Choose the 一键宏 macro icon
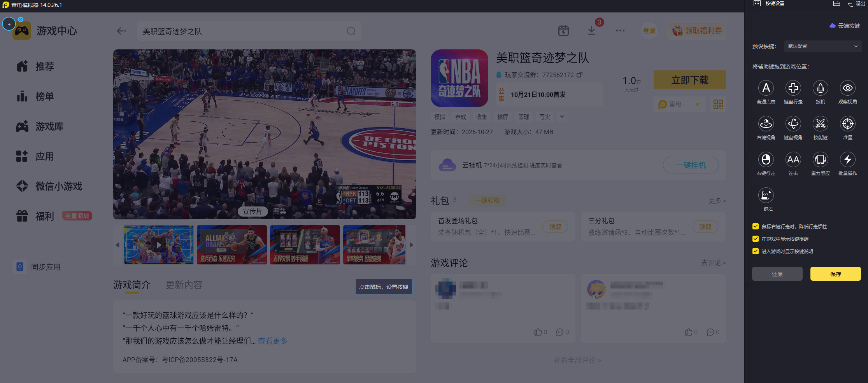This screenshot has width=868, height=383. pos(766,195)
